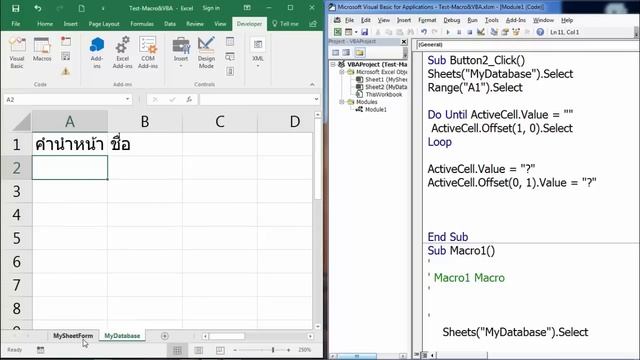640x360 pixels.
Task: Click Macro recording icon in status bar
Action: click(40, 350)
